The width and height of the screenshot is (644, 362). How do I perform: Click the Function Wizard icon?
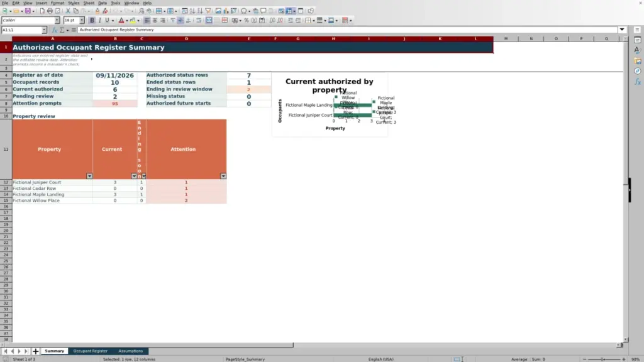54,30
